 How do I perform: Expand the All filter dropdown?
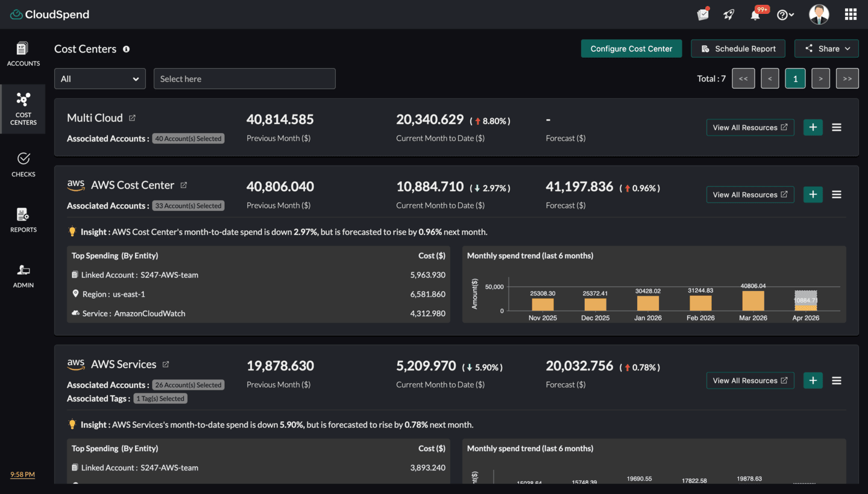pos(100,79)
